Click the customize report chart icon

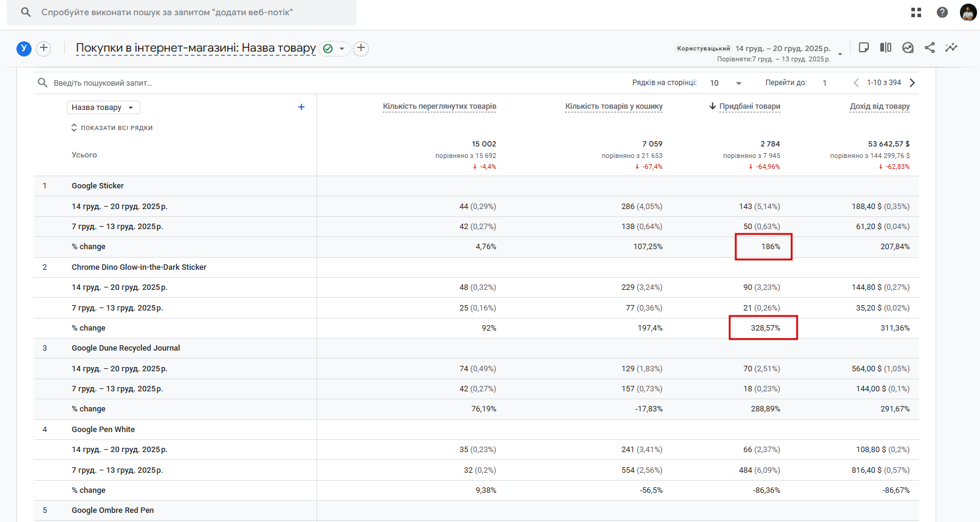(x=908, y=47)
